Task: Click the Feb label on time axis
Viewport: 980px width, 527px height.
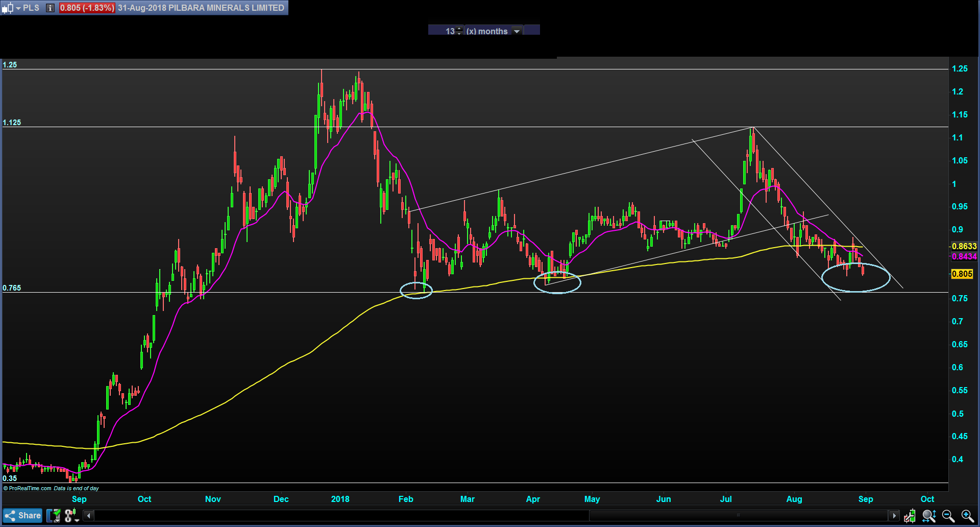Action: pos(406,499)
